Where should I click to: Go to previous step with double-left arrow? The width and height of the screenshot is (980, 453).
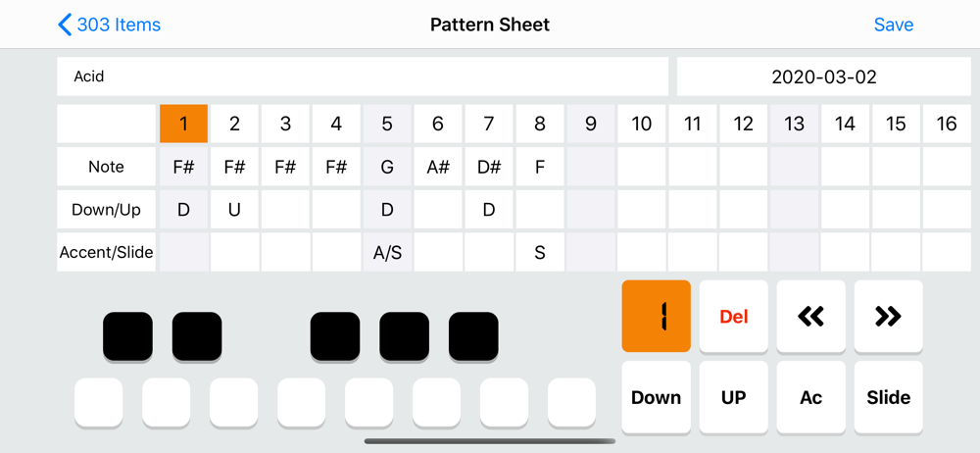click(810, 317)
